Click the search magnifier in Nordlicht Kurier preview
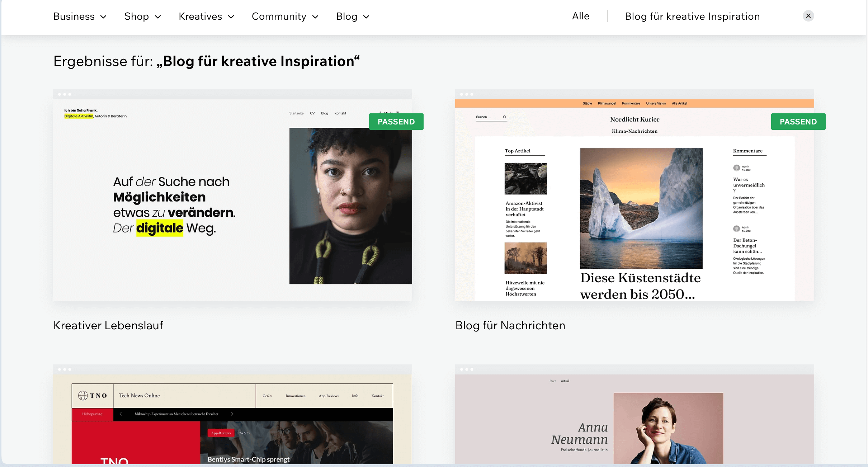The height and width of the screenshot is (467, 868). [x=504, y=117]
